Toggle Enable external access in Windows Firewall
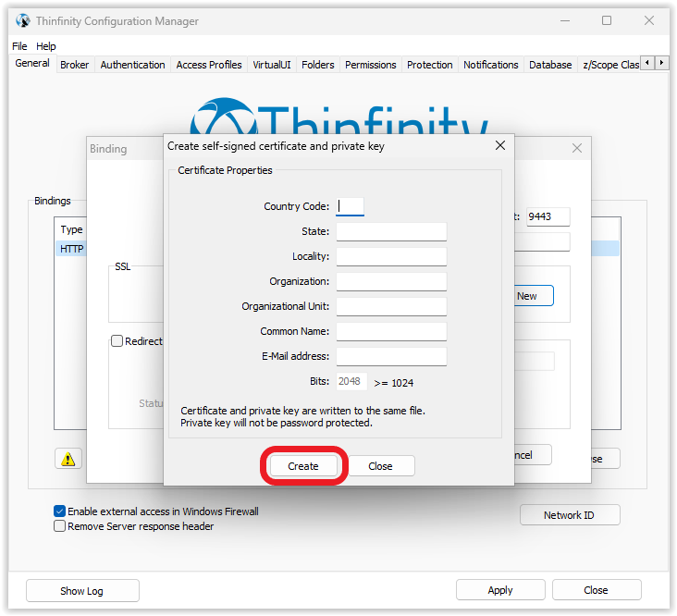677x616 pixels. (59, 511)
